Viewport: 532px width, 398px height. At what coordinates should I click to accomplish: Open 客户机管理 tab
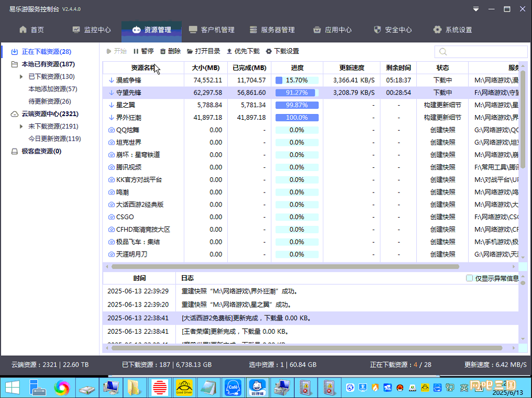coord(212,30)
